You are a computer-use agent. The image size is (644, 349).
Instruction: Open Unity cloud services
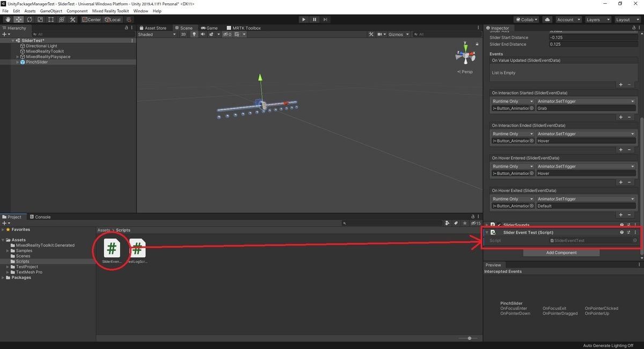[547, 19]
